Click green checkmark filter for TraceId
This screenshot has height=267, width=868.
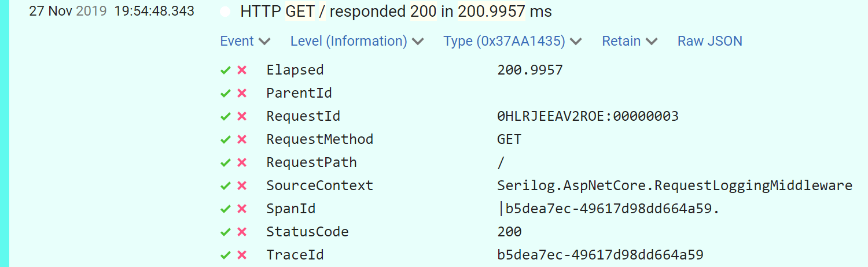(x=226, y=255)
